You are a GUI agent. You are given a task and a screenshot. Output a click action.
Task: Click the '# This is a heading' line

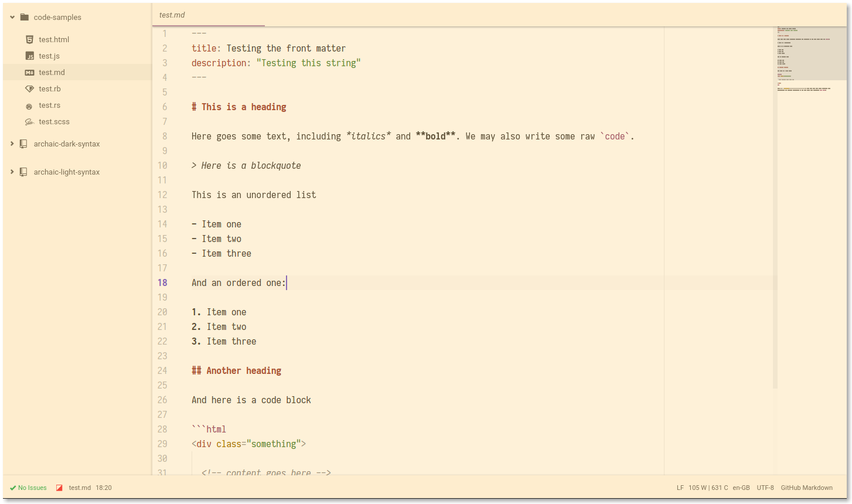click(239, 107)
